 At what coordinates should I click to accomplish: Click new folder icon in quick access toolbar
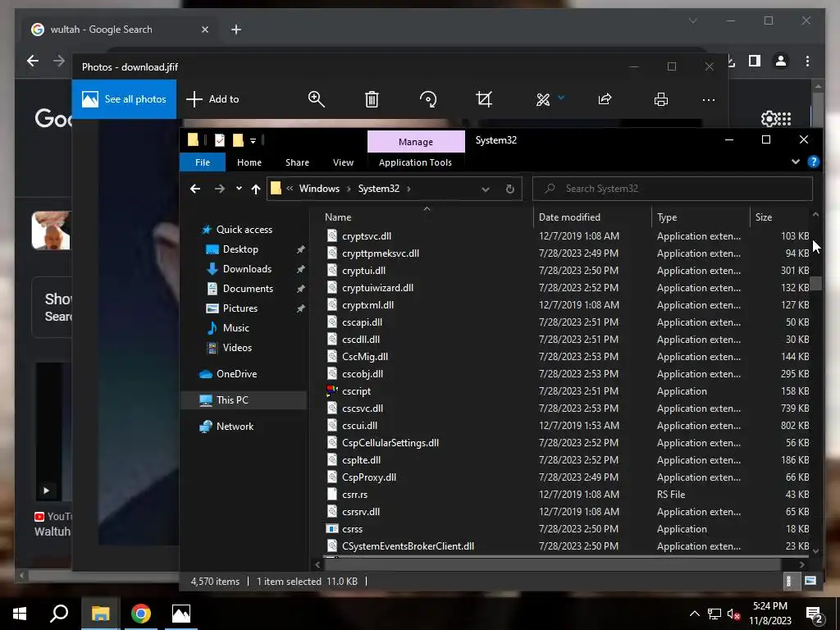point(238,140)
